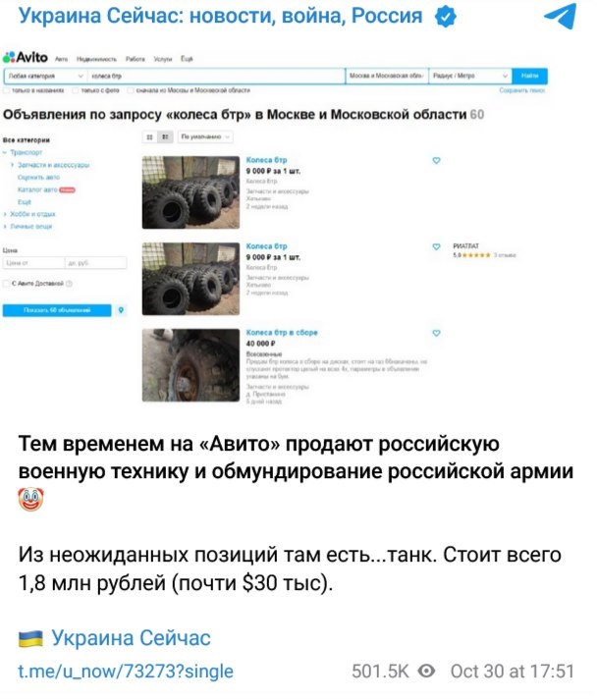
Task: Expand the Радиус / Метро dropdown
Action: [469, 76]
